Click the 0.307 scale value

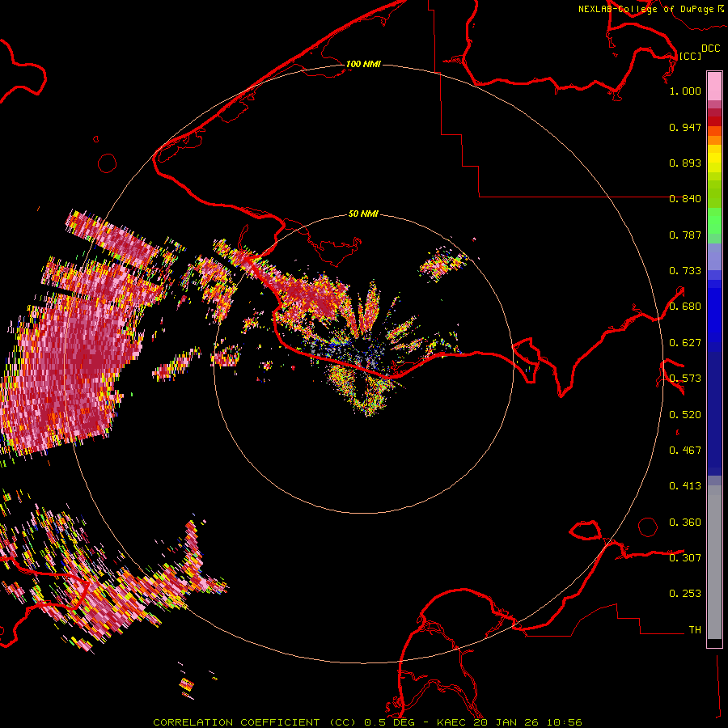pos(685,558)
